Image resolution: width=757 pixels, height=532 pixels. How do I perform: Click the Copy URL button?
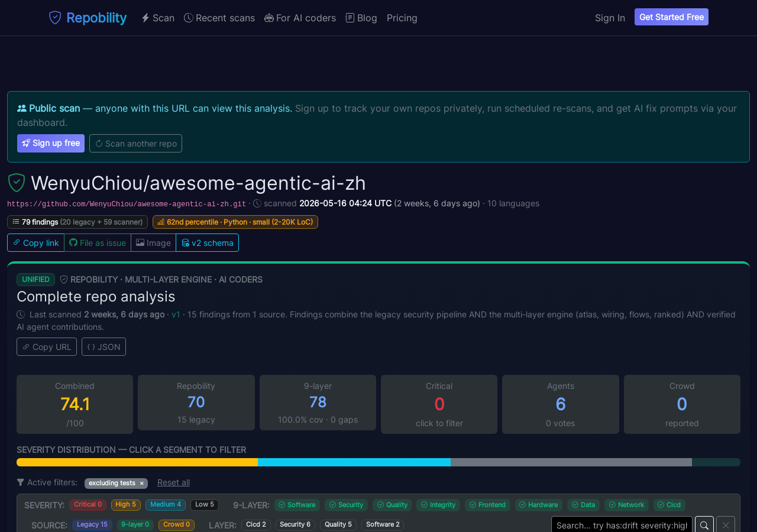click(47, 346)
